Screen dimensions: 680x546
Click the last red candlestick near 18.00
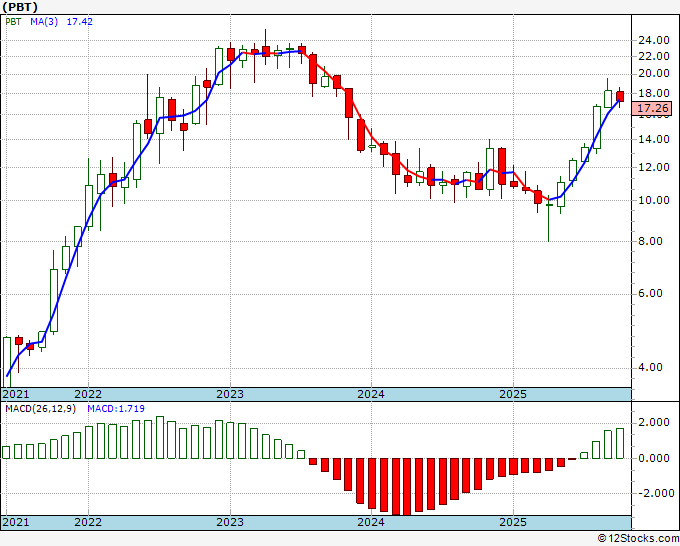pyautogui.click(x=620, y=96)
